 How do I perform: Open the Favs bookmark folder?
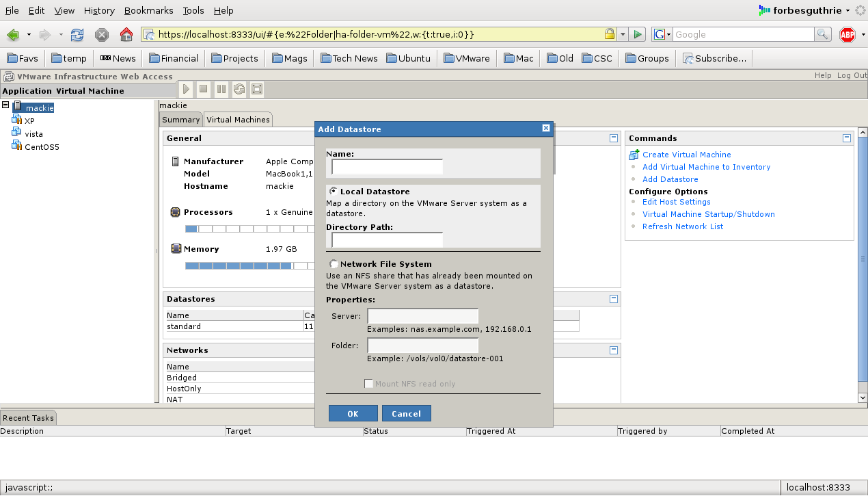[23, 58]
